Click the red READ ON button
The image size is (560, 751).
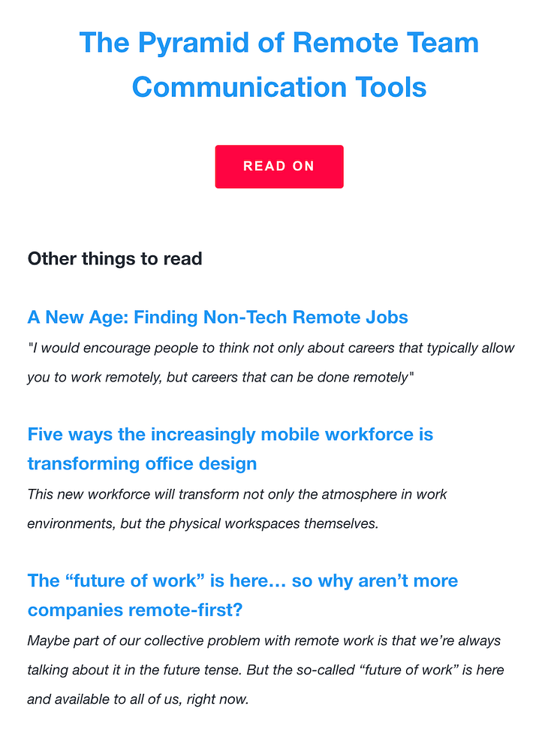[x=279, y=167]
